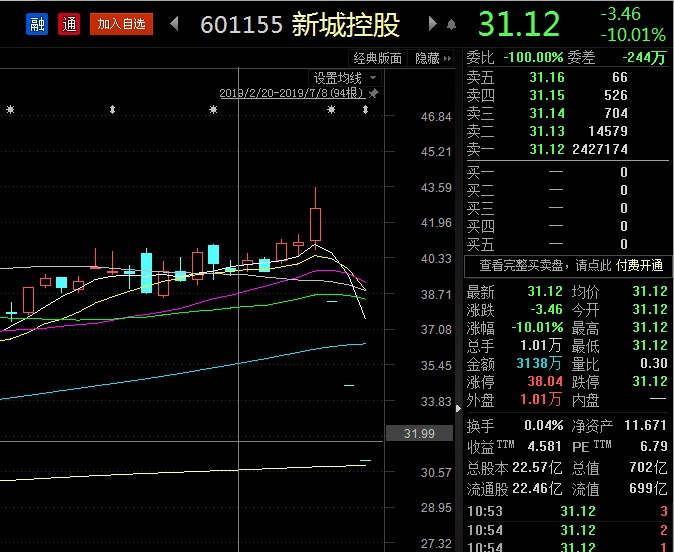Click the 金额 value 3138万
This screenshot has width=674, height=552.
[539, 364]
